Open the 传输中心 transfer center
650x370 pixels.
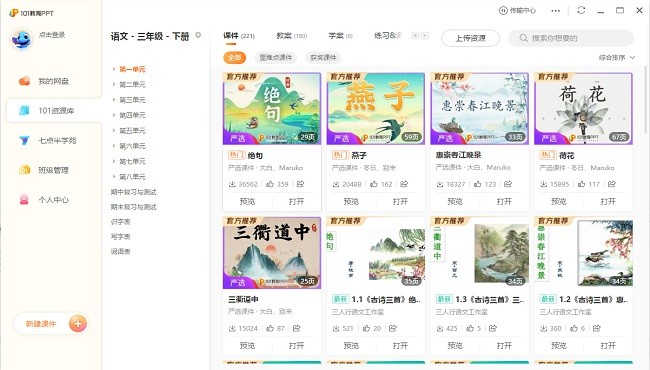517,11
